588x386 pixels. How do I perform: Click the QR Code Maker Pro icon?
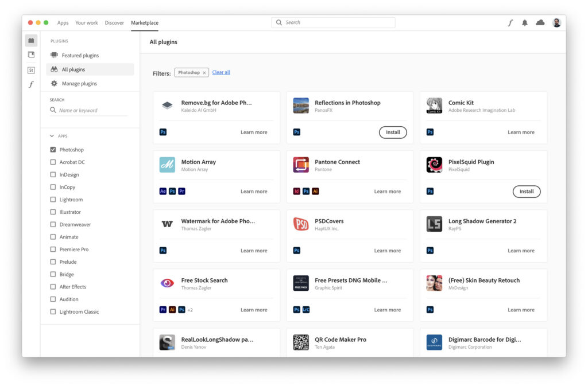[301, 342]
